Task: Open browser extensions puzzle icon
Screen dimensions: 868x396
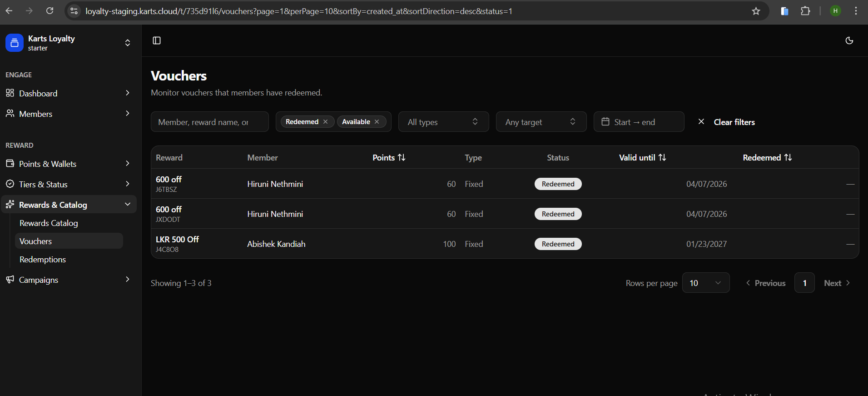Action: pos(805,11)
